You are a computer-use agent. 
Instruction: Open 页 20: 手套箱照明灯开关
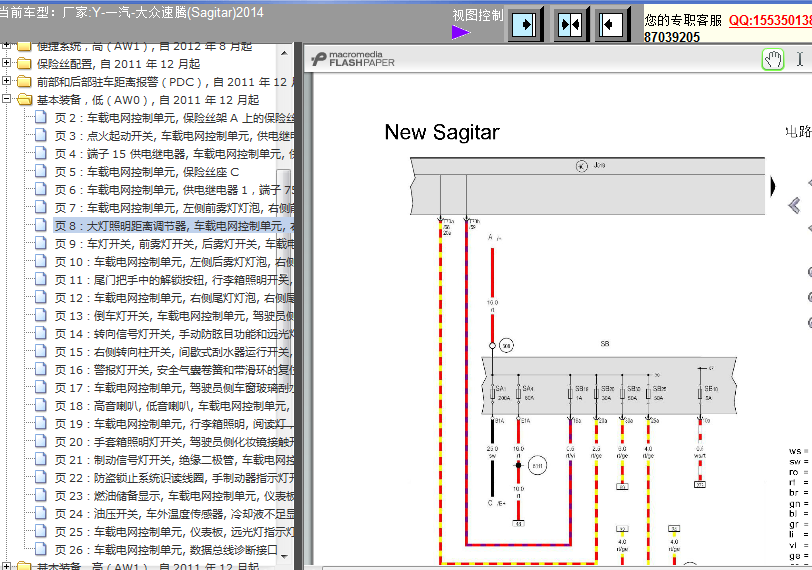click(174, 442)
